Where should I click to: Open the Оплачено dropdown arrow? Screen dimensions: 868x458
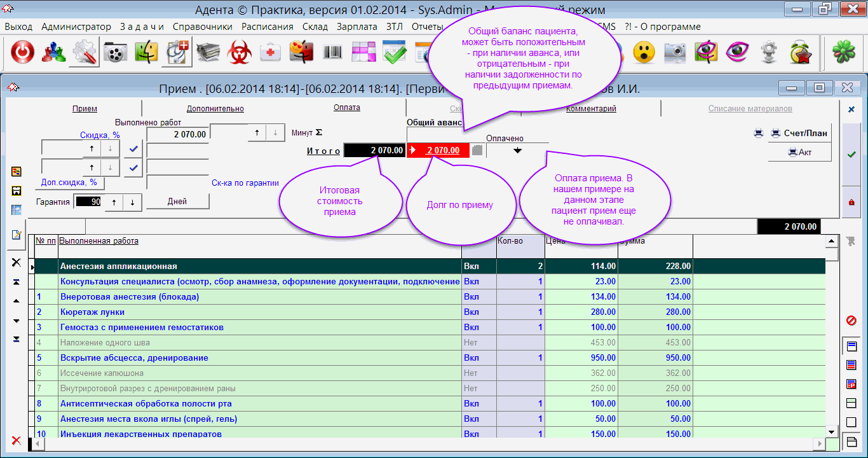pyautogui.click(x=517, y=151)
